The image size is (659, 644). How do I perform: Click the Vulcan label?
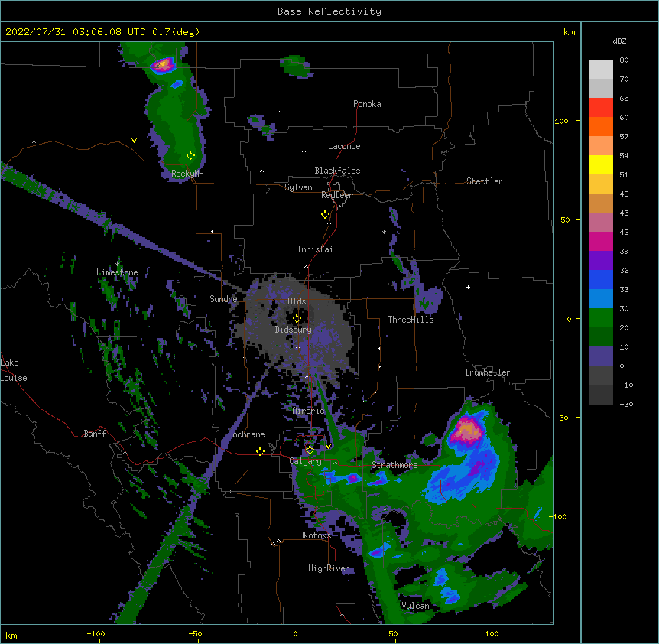[415, 606]
